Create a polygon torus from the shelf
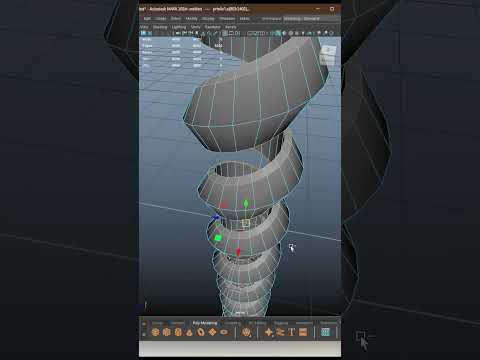This screenshot has width=480, height=360. tap(201, 332)
